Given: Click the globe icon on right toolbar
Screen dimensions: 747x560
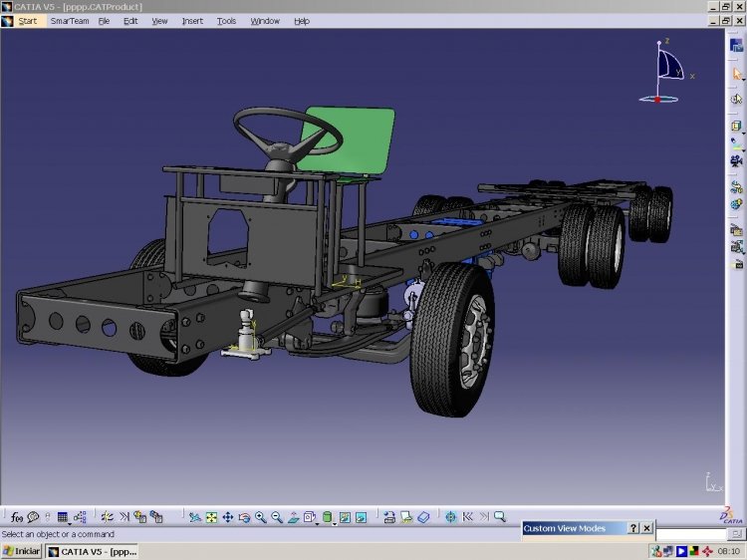Looking at the screenshot, I should (736, 204).
